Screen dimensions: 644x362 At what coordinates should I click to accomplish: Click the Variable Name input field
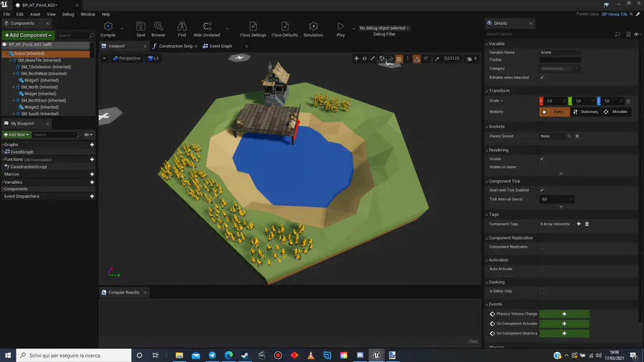pos(560,52)
